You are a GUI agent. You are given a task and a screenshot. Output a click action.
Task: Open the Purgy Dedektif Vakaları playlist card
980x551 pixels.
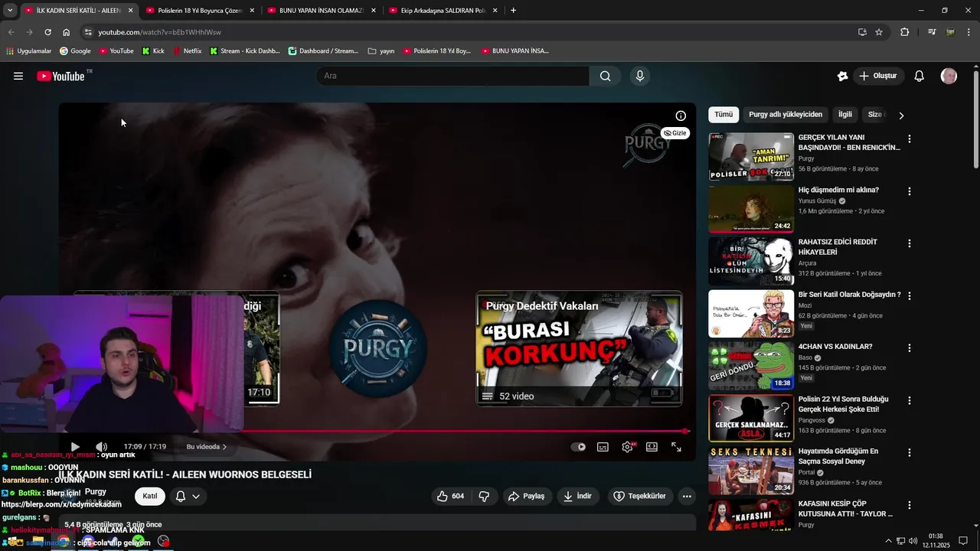coord(580,348)
